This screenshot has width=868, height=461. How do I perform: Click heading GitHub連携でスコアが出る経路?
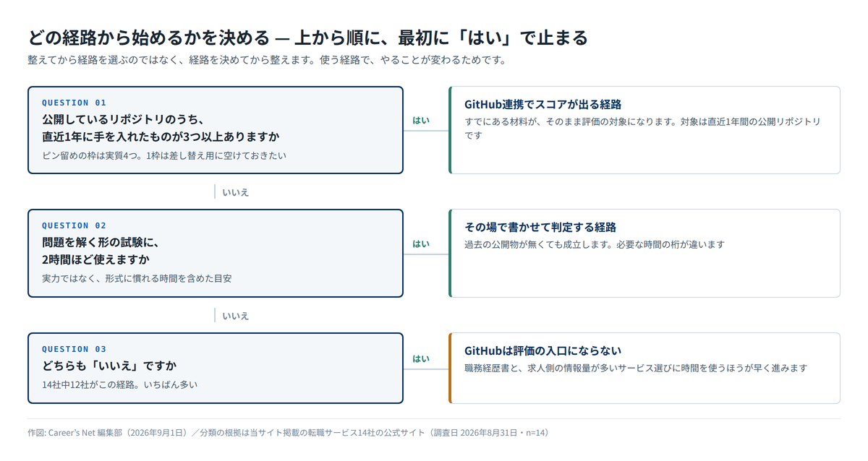pyautogui.click(x=543, y=104)
